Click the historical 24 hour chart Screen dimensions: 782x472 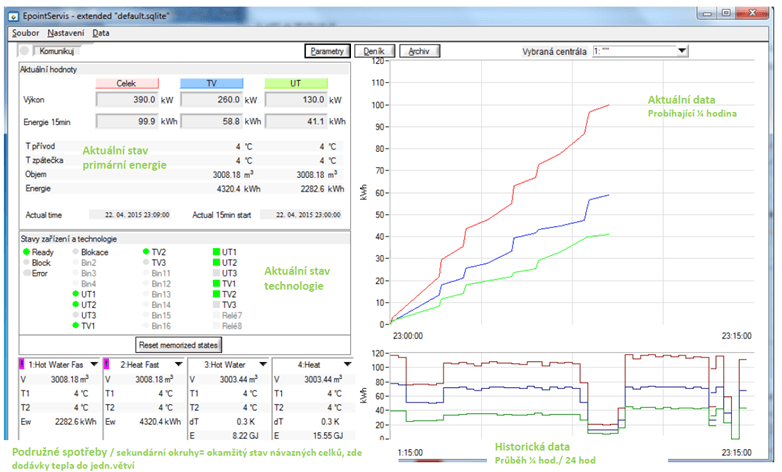[x=572, y=396]
